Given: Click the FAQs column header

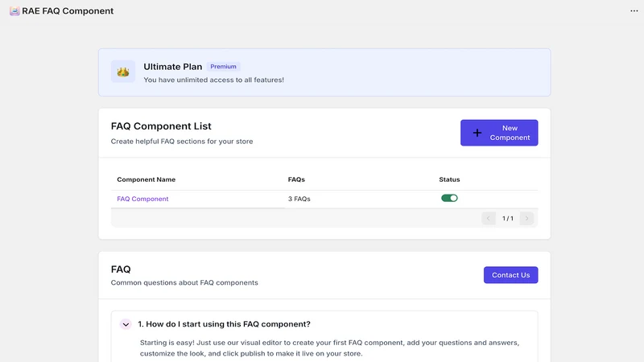Looking at the screenshot, I should click(x=296, y=179).
